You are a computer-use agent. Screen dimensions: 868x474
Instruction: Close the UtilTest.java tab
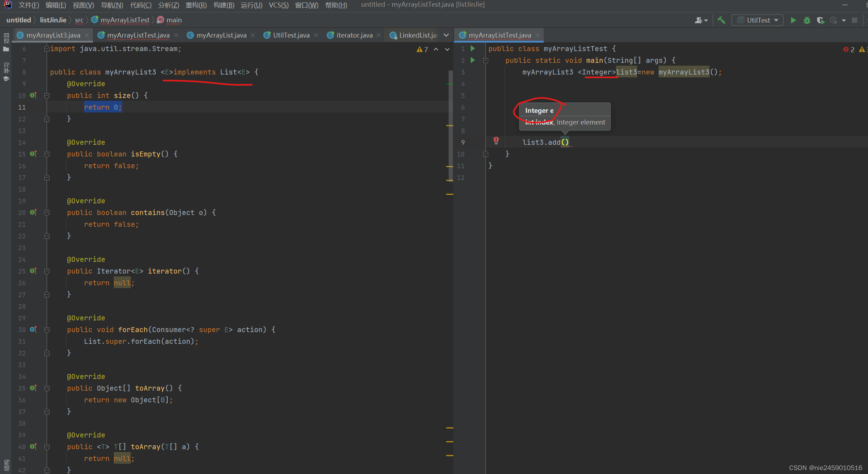(316, 35)
